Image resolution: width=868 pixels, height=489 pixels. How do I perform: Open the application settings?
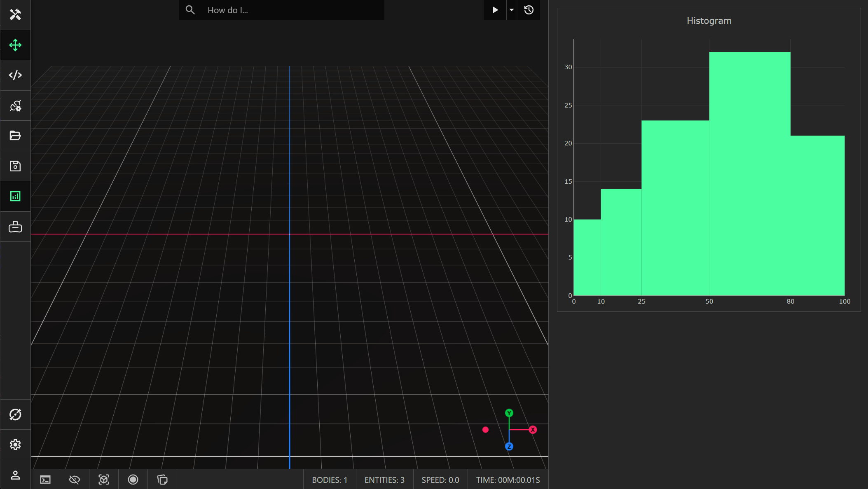coord(15,444)
